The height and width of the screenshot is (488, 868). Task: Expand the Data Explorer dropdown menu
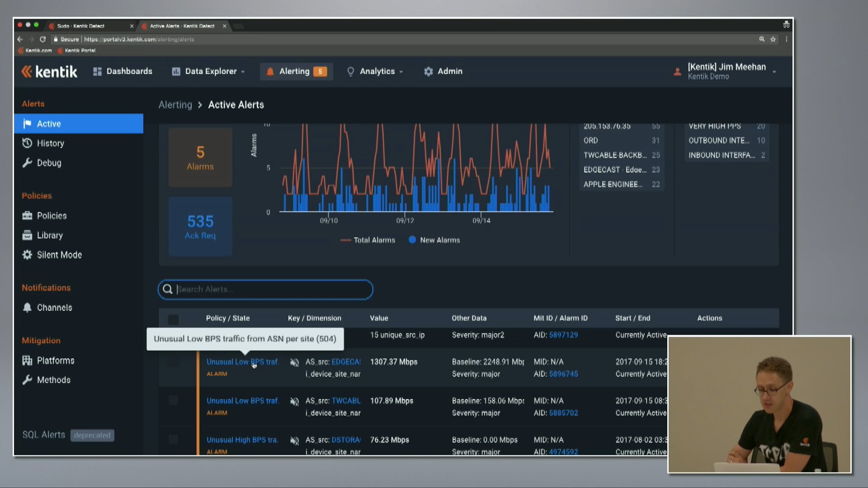(x=210, y=72)
